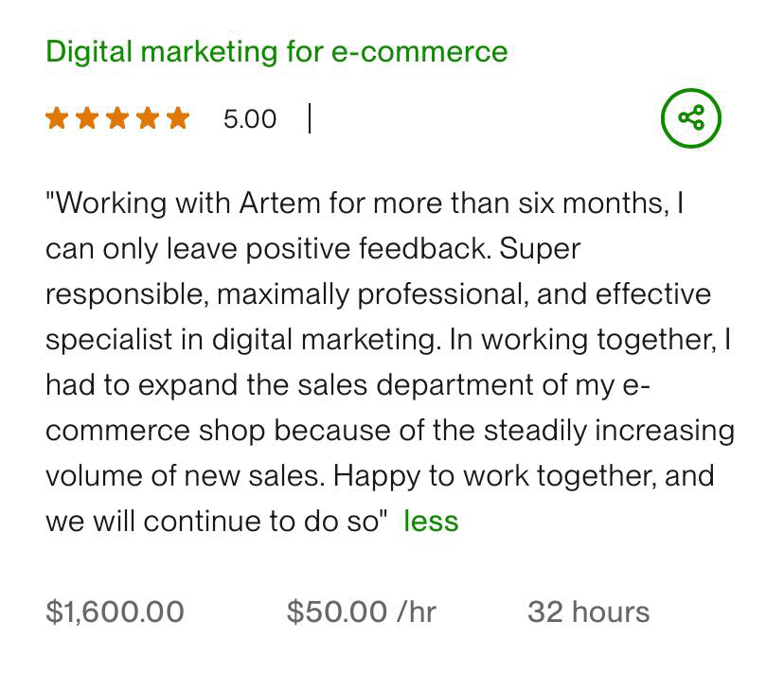Click the fourth orange rating star
784x674 pixels.
coord(148,118)
